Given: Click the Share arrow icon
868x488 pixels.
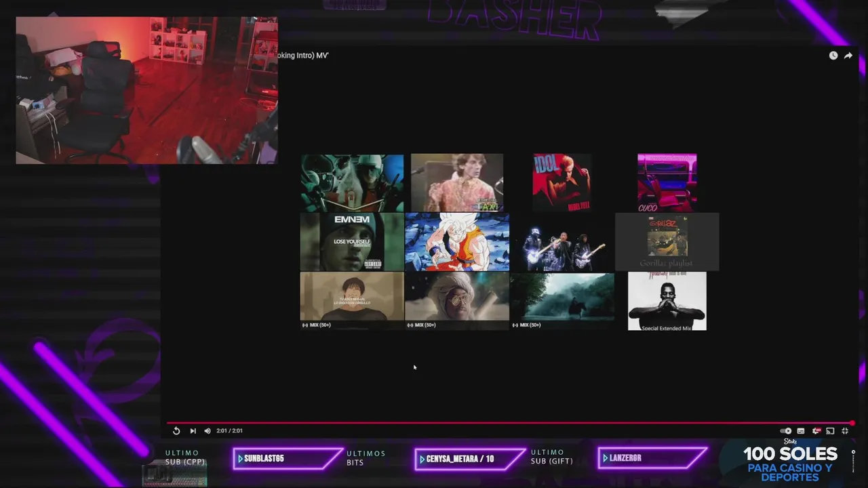Looking at the screenshot, I should point(848,56).
